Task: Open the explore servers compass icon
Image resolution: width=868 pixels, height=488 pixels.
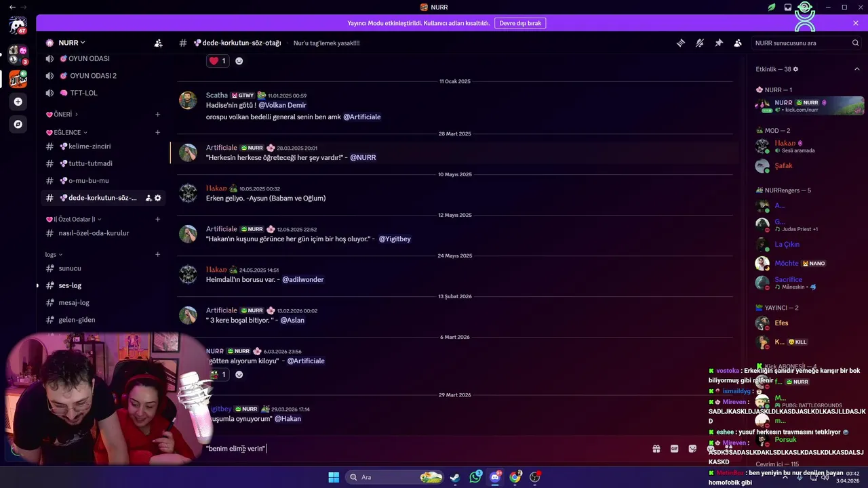Action: 18,124
